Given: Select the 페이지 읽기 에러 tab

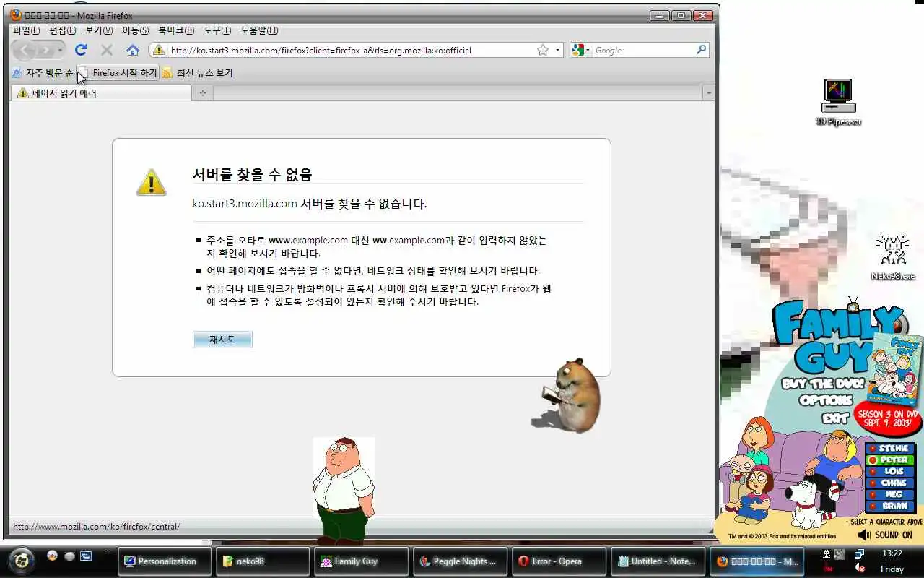Looking at the screenshot, I should (x=100, y=92).
